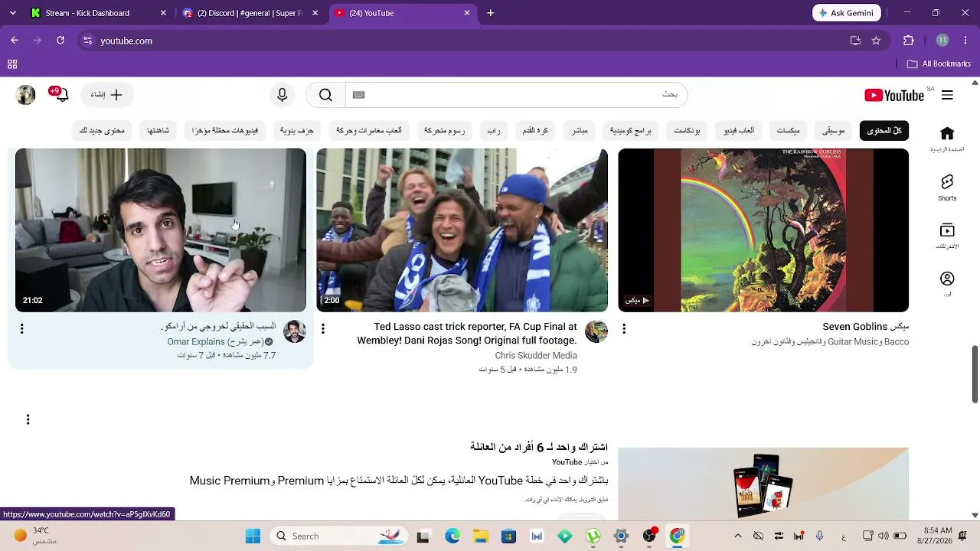Open Subscriptions (الاشتراكات) in the sidebar
980x551 pixels.
pyautogui.click(x=947, y=236)
